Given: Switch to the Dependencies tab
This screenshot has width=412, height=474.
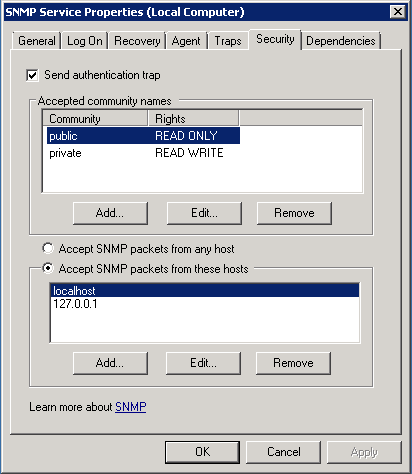Looking at the screenshot, I should coord(341,41).
